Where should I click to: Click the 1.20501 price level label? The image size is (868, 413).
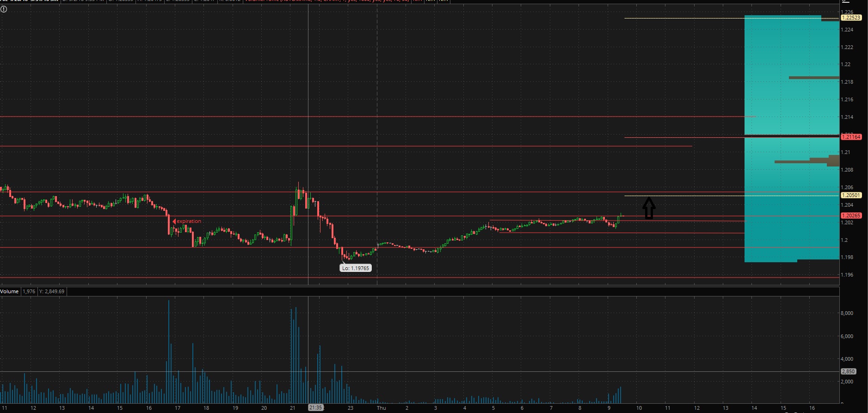click(x=851, y=195)
